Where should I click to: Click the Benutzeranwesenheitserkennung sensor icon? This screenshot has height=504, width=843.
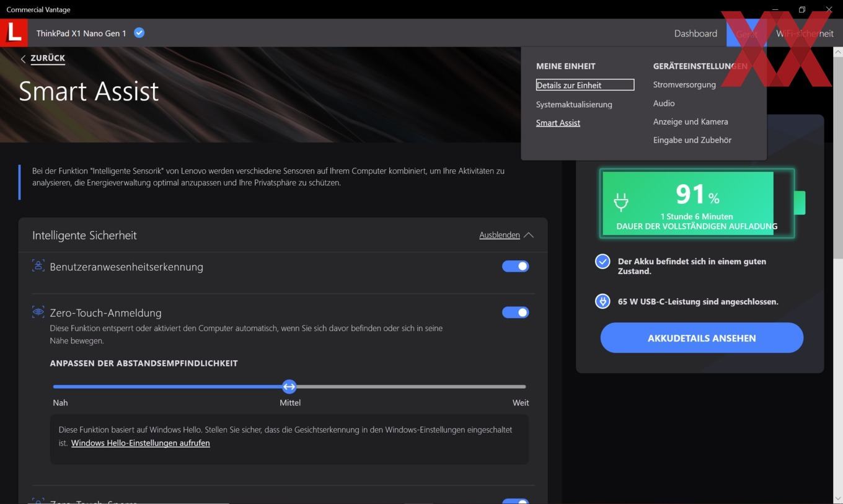tap(38, 266)
